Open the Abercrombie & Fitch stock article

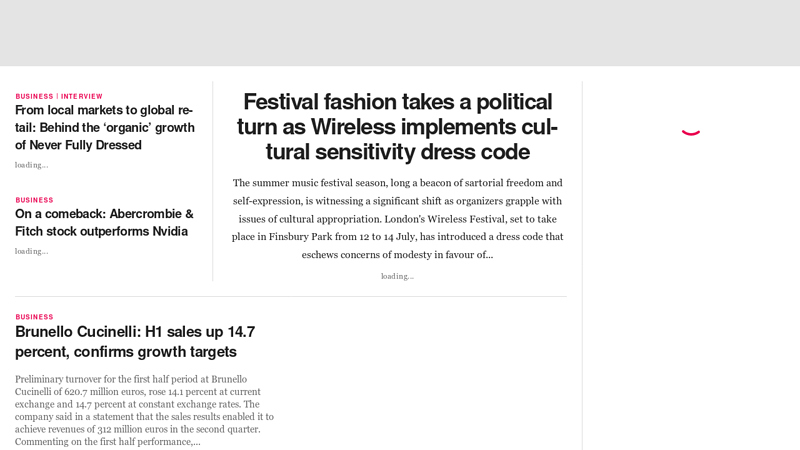pyautogui.click(x=104, y=222)
